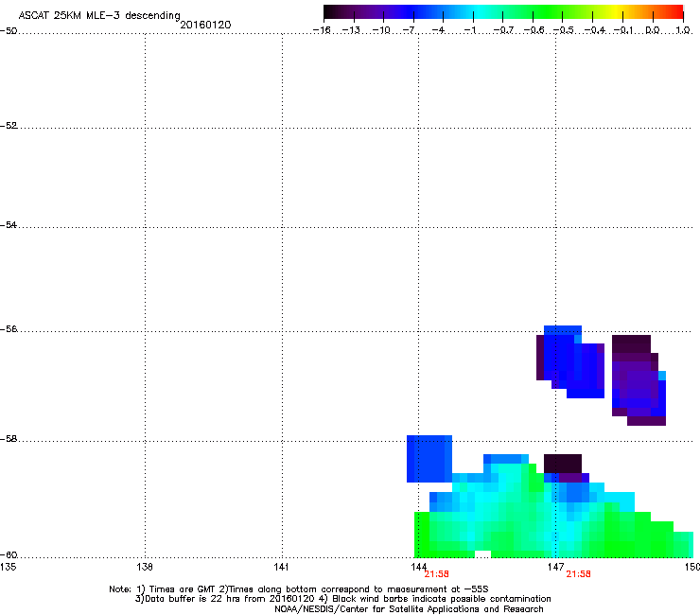Image resolution: width=700 pixels, height=615 pixels.
Task: Click the ASCAT 25KM MLE-3 descending title
Action: 99,15
